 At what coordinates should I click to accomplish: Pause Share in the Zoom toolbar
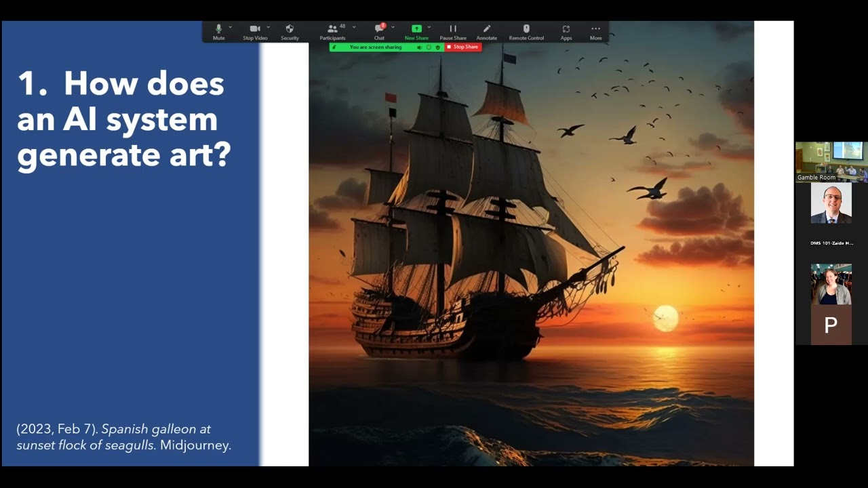point(453,32)
